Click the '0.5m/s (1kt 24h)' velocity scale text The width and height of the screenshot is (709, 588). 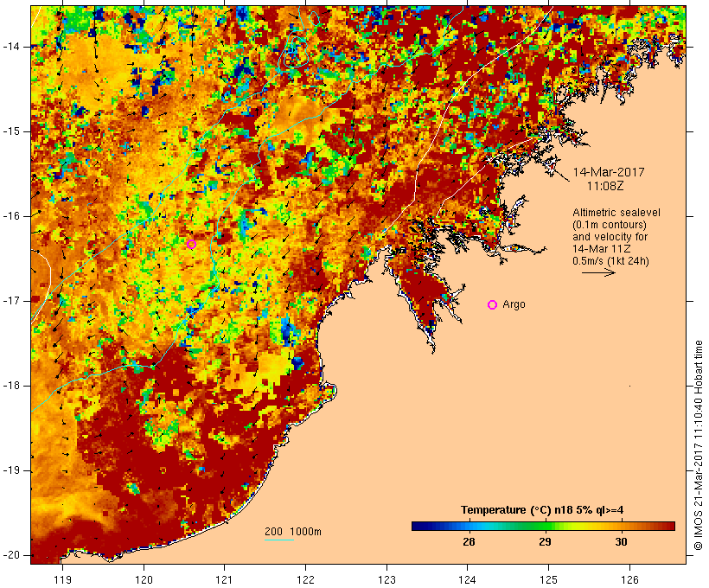[x=610, y=261]
